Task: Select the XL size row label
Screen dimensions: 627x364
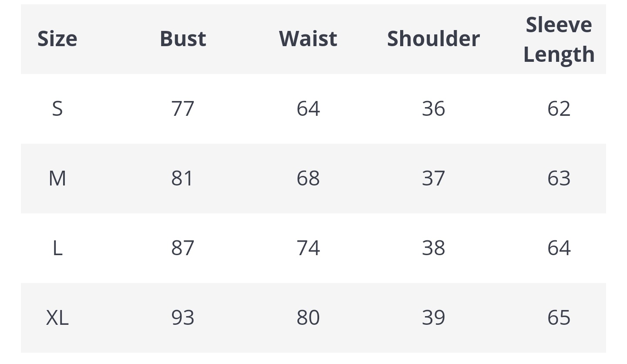Action: 57,318
